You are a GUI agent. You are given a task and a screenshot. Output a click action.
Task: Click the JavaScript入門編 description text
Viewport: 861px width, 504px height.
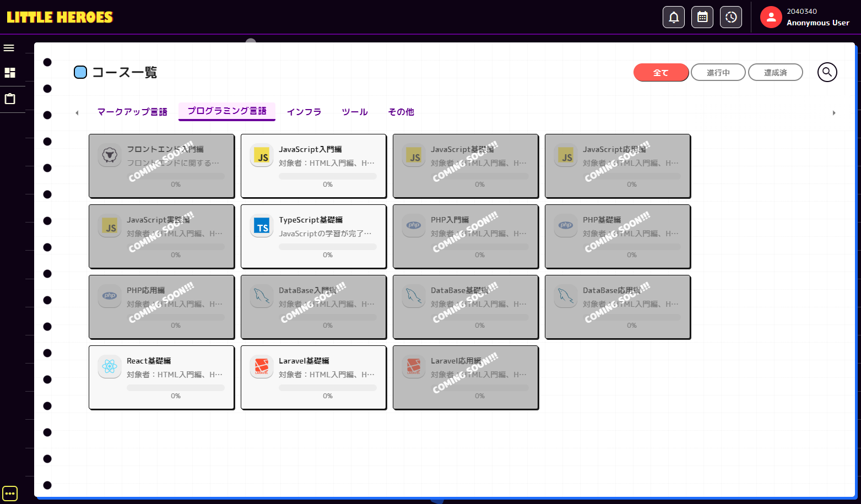point(327,163)
